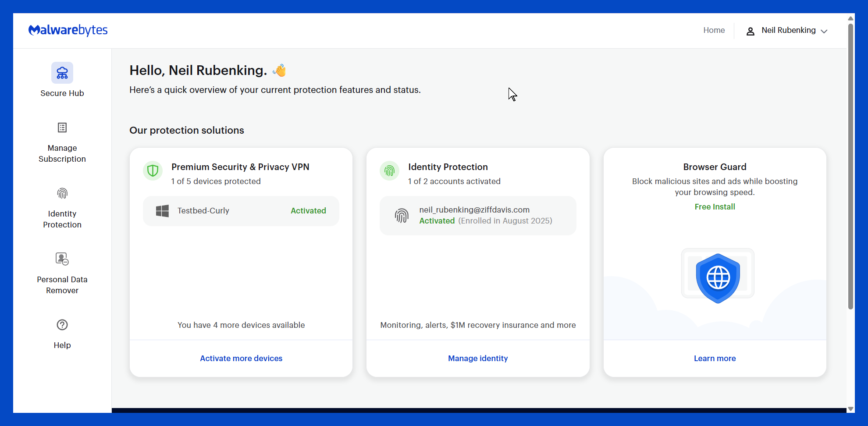Select Secure Hub label in sidebar
The width and height of the screenshot is (868, 426).
coord(62,93)
